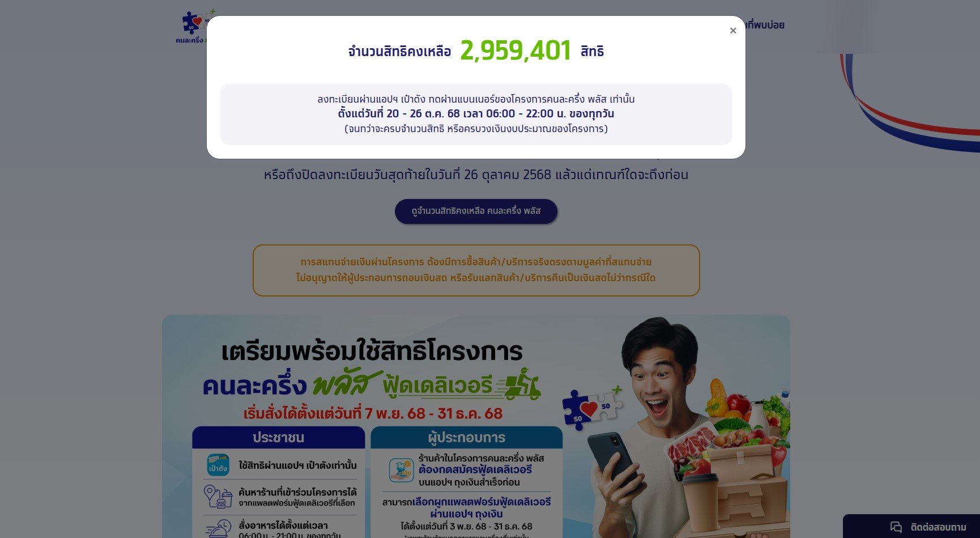The image size is (980, 538).
Task: Click the คนละครึ่ง พลัส ฟู้ดเดลิเวอรี banner title
Action: [371, 384]
